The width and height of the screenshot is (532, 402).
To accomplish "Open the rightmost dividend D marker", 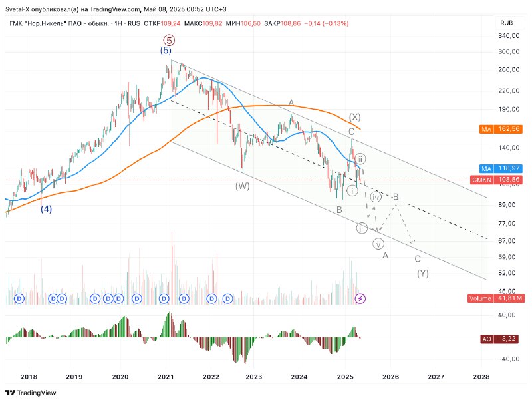I will pyautogui.click(x=227, y=299).
